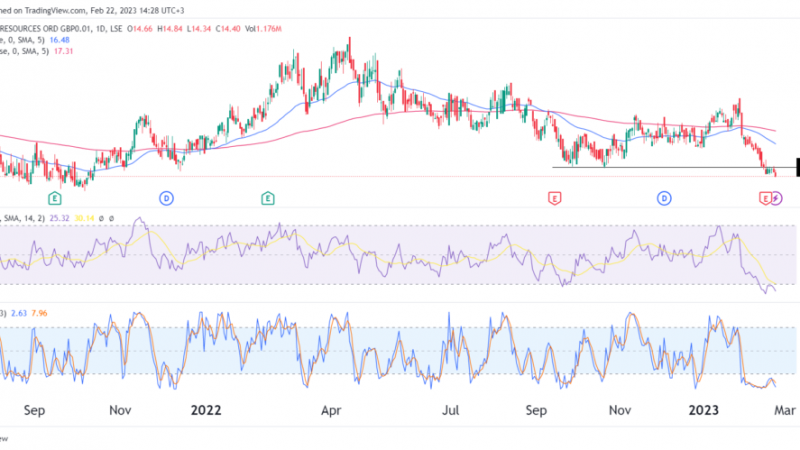This screenshot has width=800, height=450.
Task: Click the green earnings E marker before April
Action: coord(268,198)
